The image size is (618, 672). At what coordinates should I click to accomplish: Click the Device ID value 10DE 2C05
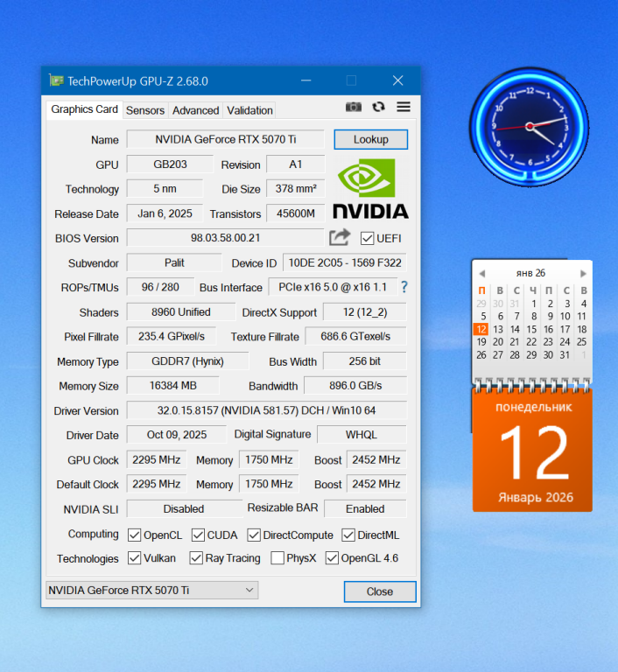(x=345, y=262)
